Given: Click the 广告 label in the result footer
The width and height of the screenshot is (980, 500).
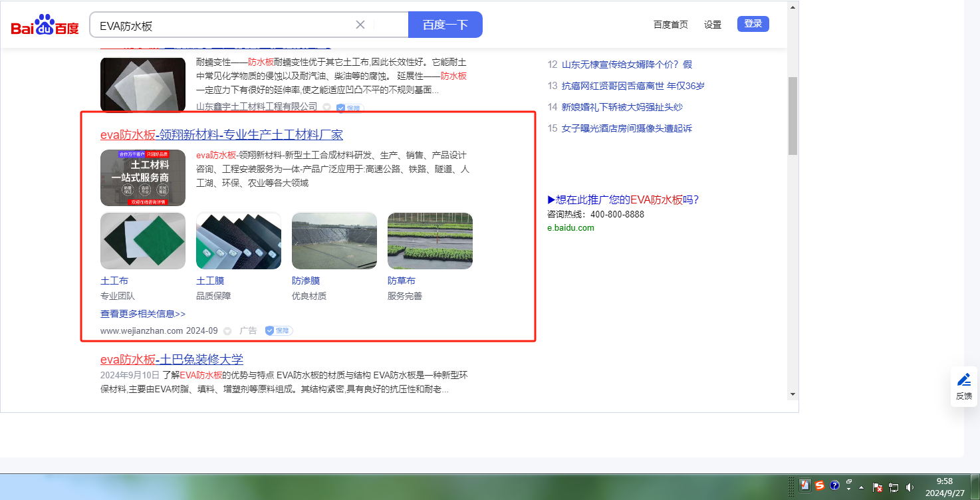Looking at the screenshot, I should pos(248,330).
